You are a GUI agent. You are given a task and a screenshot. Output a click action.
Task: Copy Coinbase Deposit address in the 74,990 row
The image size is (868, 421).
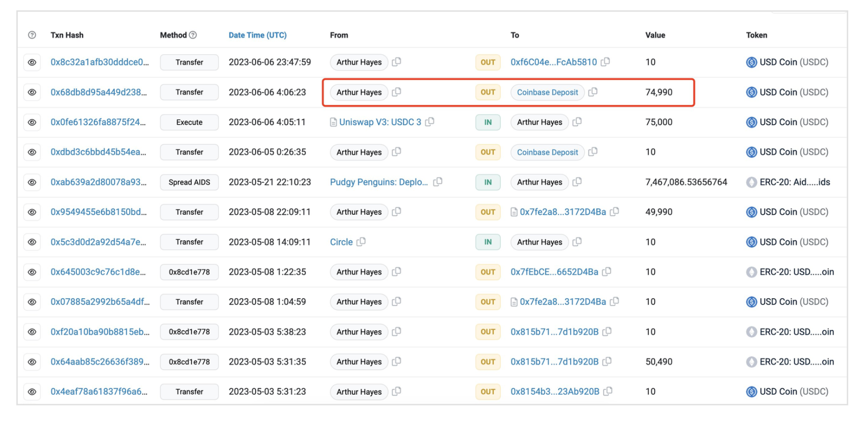(x=593, y=92)
